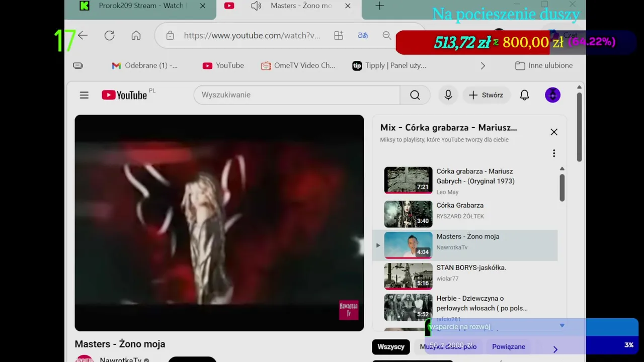
Task: Click the favorites bar leftmost icon
Action: (x=78, y=65)
